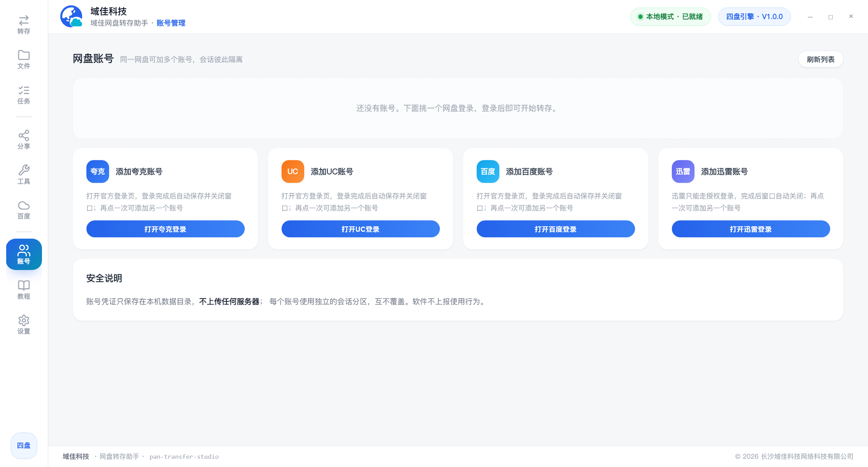
Task: Click the 网盘账号 section heading
Action: point(93,59)
